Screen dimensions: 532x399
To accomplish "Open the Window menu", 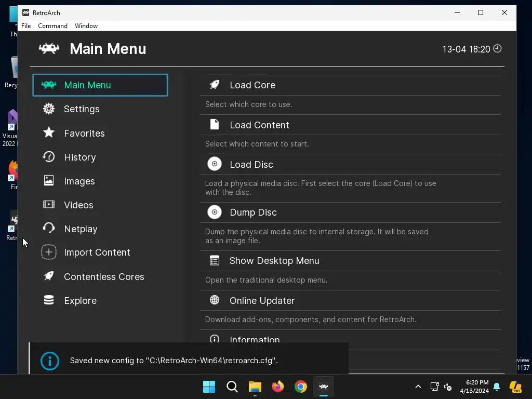I will tap(86, 26).
